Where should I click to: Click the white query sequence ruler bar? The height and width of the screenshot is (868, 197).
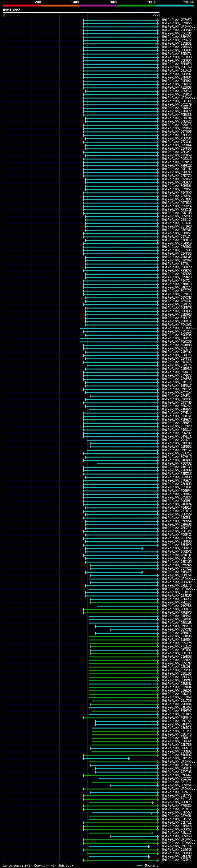[81, 13]
